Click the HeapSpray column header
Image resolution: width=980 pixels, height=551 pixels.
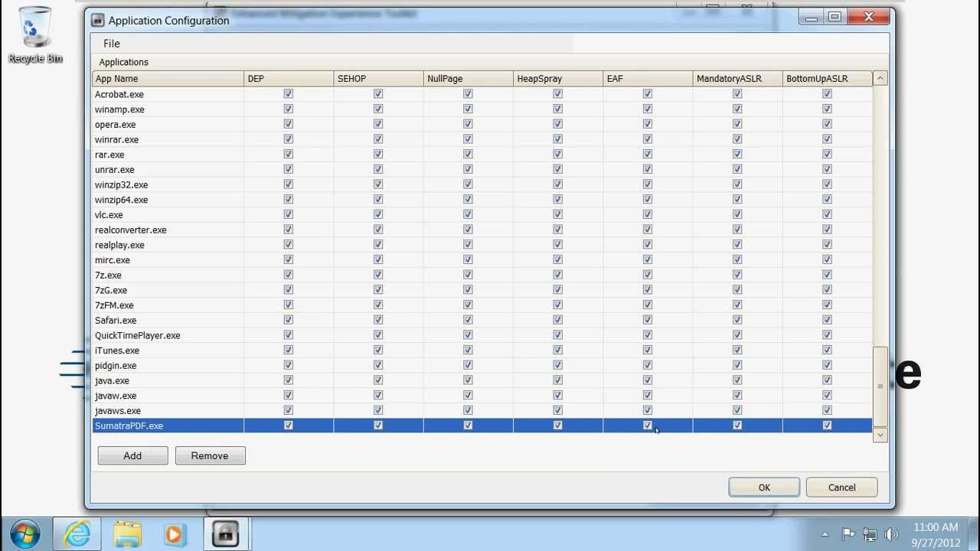[x=557, y=79]
